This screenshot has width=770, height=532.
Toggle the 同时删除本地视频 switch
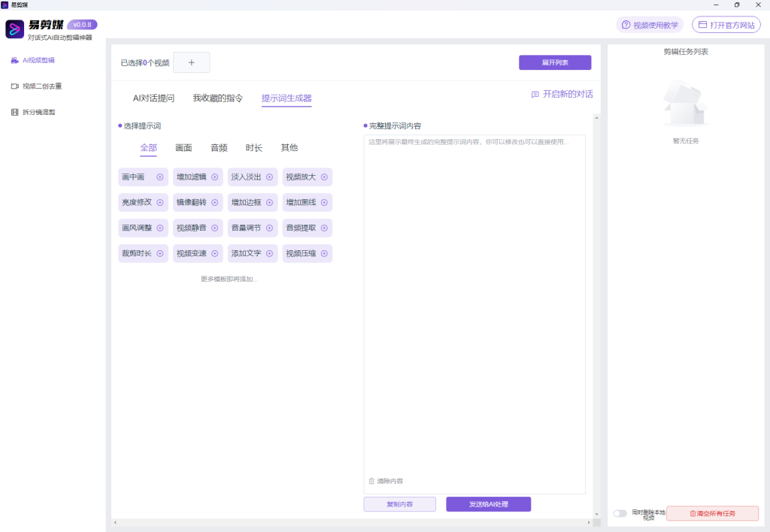click(x=620, y=513)
